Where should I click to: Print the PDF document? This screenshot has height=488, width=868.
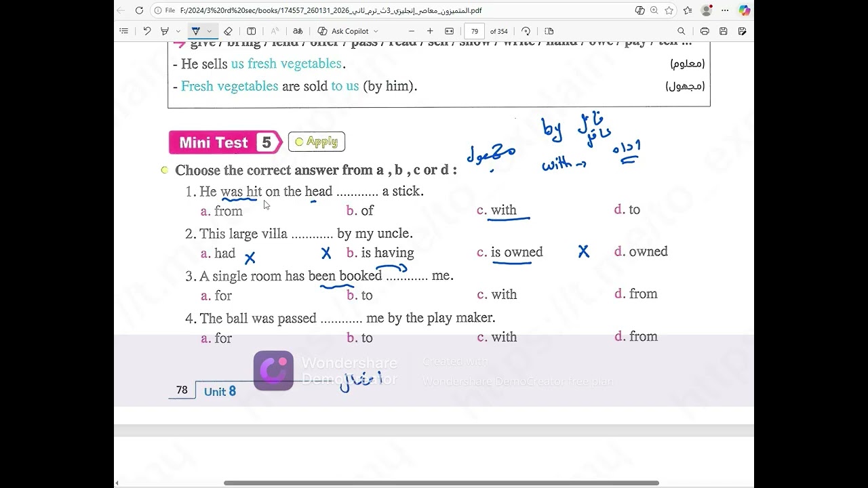tap(705, 31)
